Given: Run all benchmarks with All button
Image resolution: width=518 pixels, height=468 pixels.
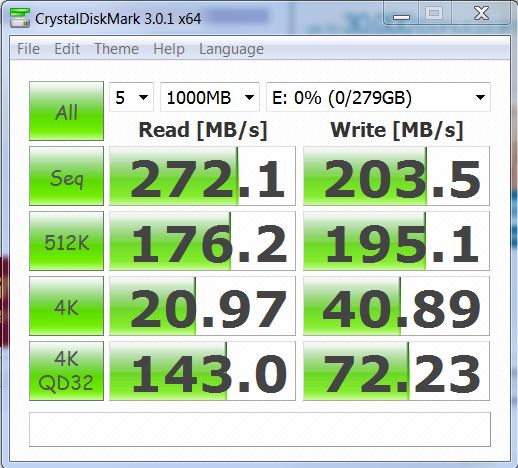Looking at the screenshot, I should point(66,111).
